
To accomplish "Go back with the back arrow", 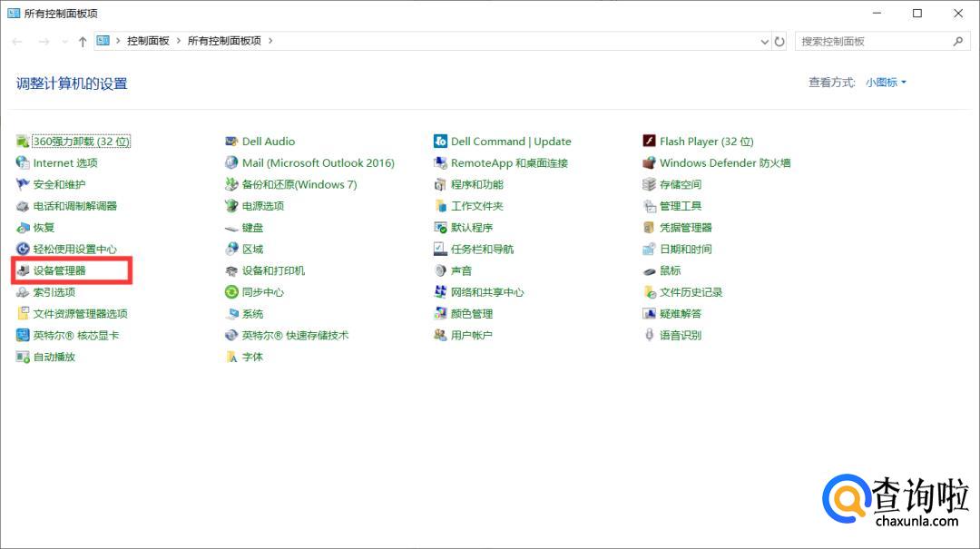I will (x=17, y=41).
